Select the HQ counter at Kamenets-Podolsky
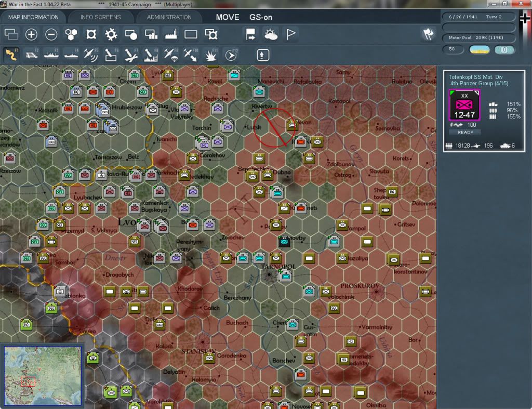Screen dimensions: 532x409 tap(344, 360)
